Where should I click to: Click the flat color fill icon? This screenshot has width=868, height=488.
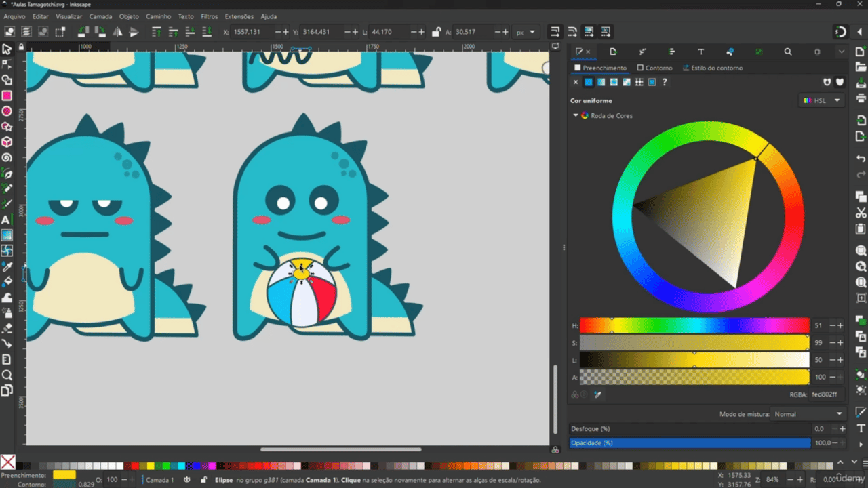(588, 82)
